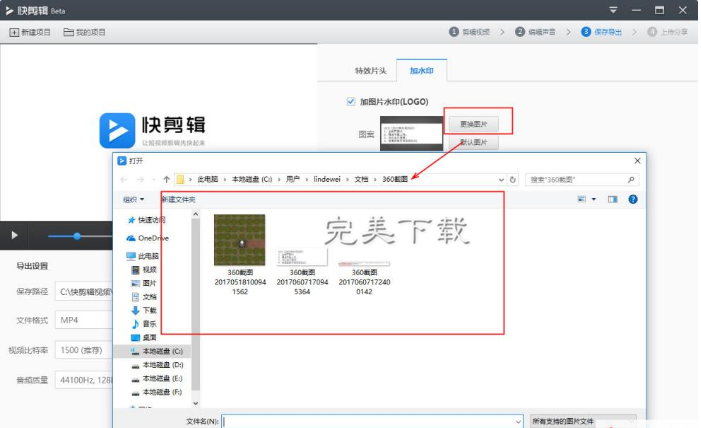Select 下载 folder in navigation tree
Screen dimensions: 701x428
coord(144,310)
